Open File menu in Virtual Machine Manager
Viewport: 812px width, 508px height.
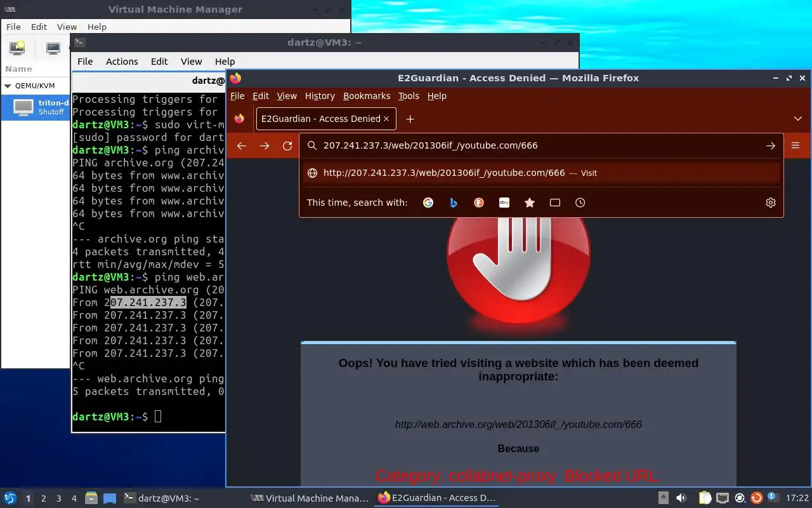13,27
